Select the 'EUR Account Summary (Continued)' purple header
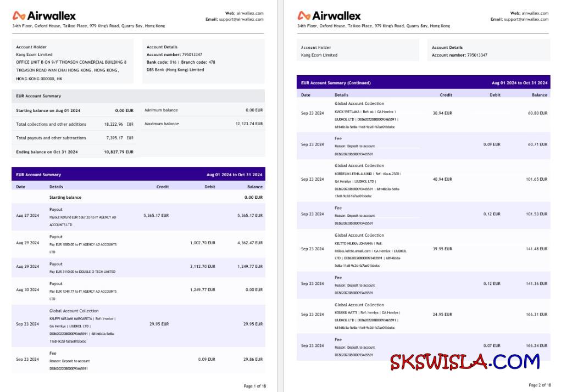561x392 pixels. (x=336, y=83)
